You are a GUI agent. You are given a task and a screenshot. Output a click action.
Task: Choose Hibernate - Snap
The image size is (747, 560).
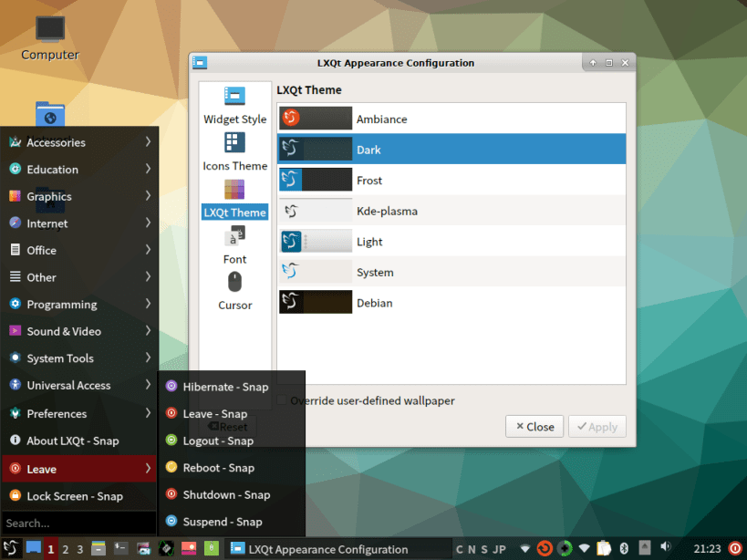coord(232,387)
